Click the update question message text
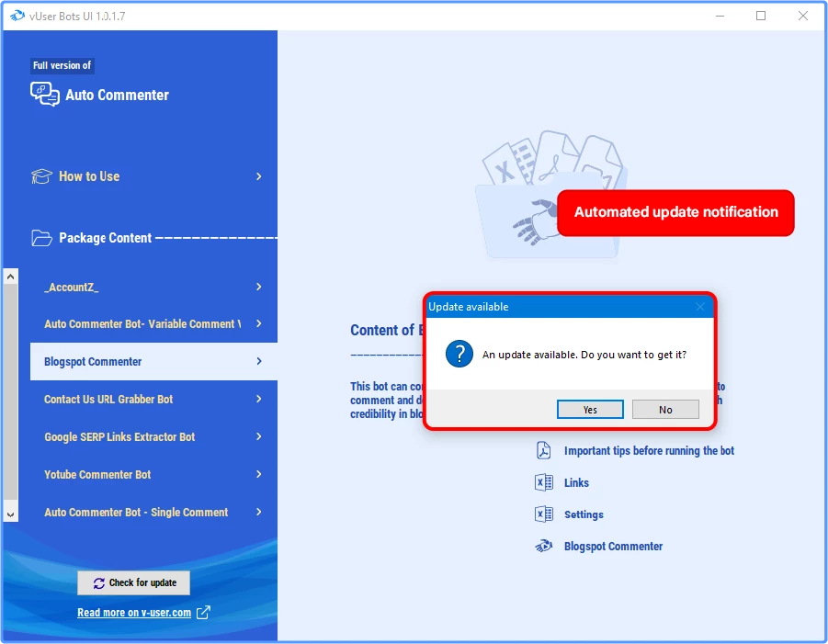The image size is (828, 644). click(x=584, y=355)
